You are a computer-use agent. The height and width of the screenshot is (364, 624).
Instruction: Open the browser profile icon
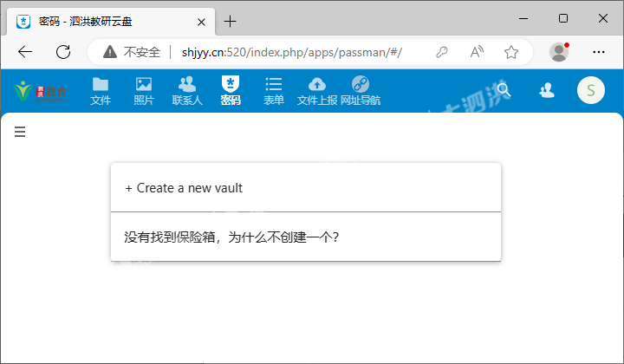pos(559,52)
